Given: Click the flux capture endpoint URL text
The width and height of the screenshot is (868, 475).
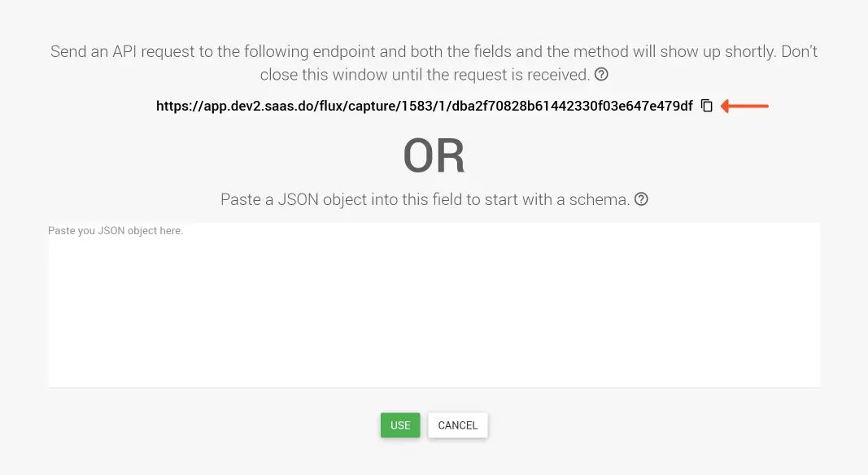Looking at the screenshot, I should pyautogui.click(x=424, y=106).
